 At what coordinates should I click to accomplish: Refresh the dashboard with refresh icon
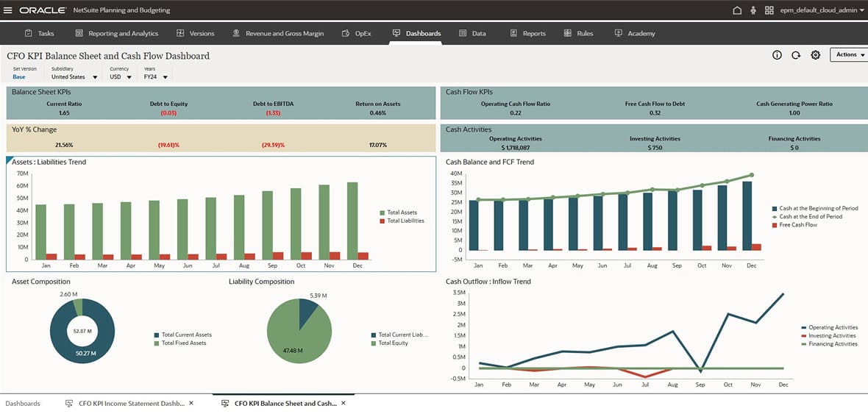[x=796, y=55]
